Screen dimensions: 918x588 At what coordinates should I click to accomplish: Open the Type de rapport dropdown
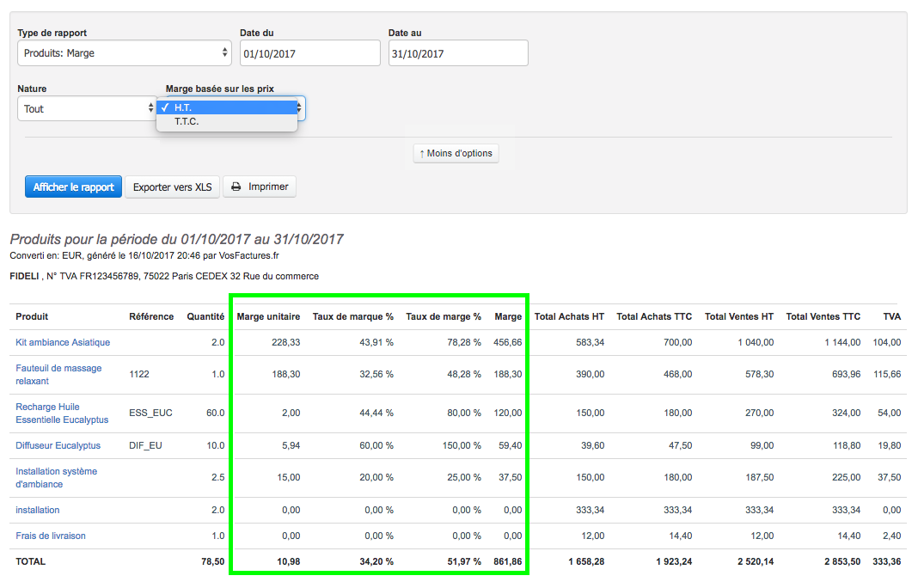(125, 53)
